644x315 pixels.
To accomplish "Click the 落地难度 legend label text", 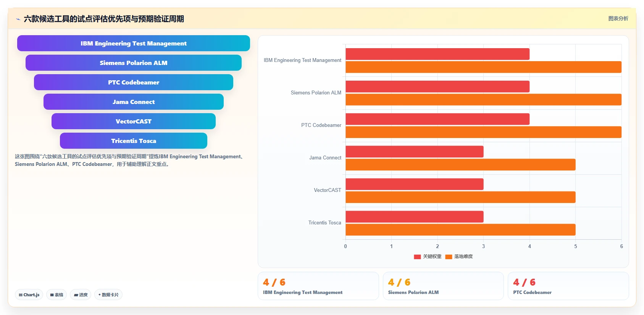I will point(463,257).
